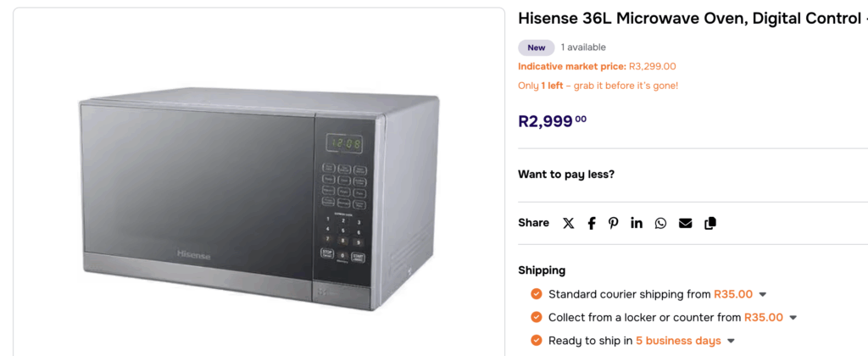Click the 'Want to pay less?' heading
Screen dimensions: 868x356
(566, 175)
